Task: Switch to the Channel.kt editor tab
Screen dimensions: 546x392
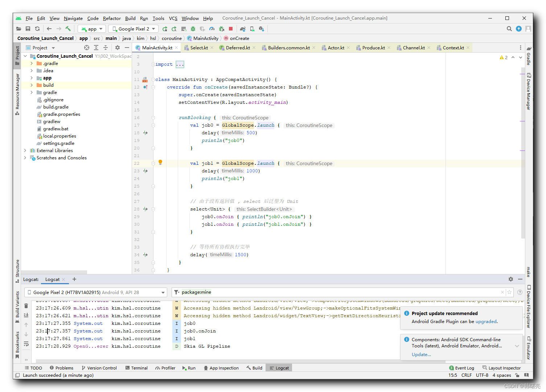Action: tap(414, 48)
